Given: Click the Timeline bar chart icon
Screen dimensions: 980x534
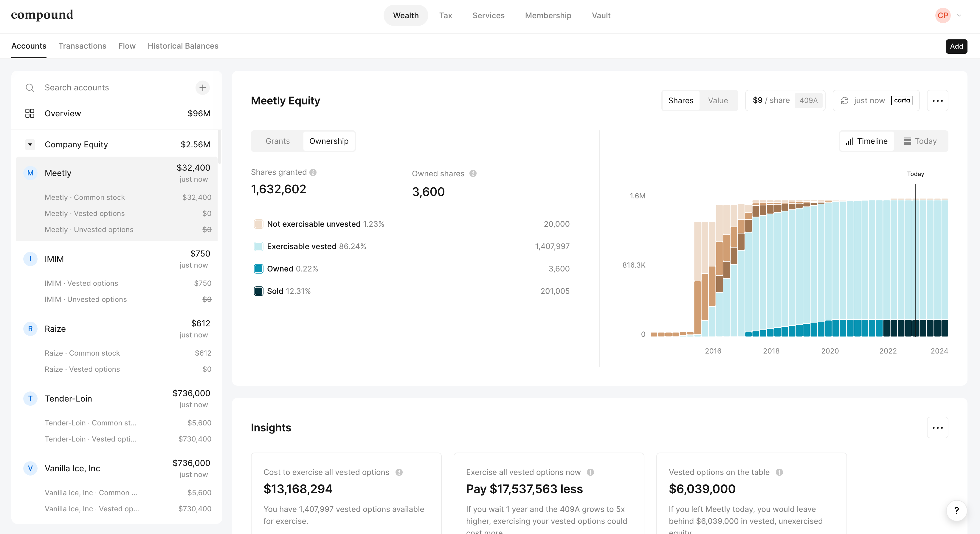Looking at the screenshot, I should pyautogui.click(x=850, y=141).
